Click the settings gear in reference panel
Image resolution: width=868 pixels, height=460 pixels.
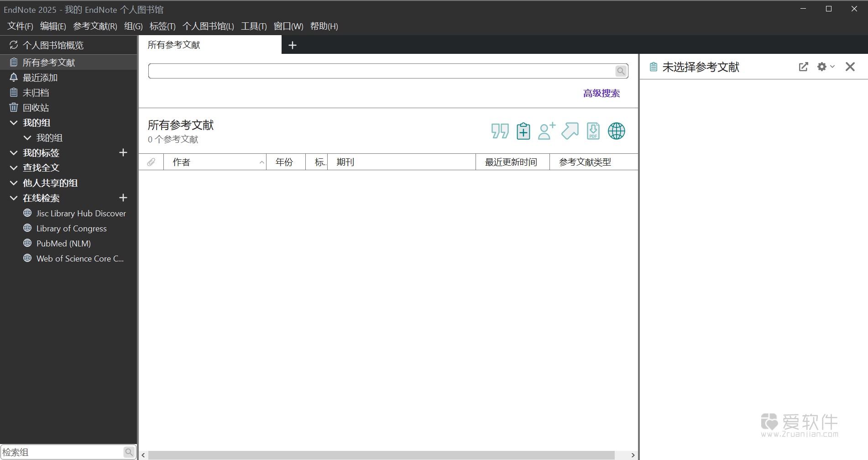tap(822, 67)
